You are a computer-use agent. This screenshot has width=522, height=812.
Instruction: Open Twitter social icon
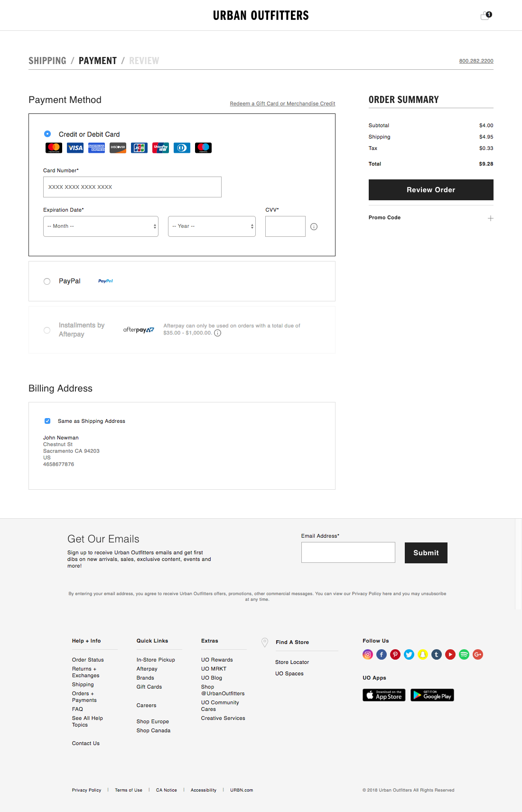click(409, 654)
